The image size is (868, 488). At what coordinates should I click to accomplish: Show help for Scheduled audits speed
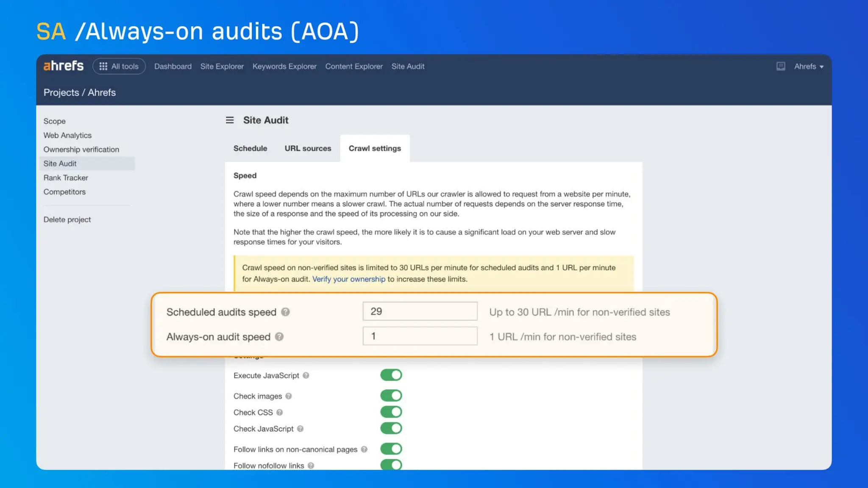[x=286, y=312]
